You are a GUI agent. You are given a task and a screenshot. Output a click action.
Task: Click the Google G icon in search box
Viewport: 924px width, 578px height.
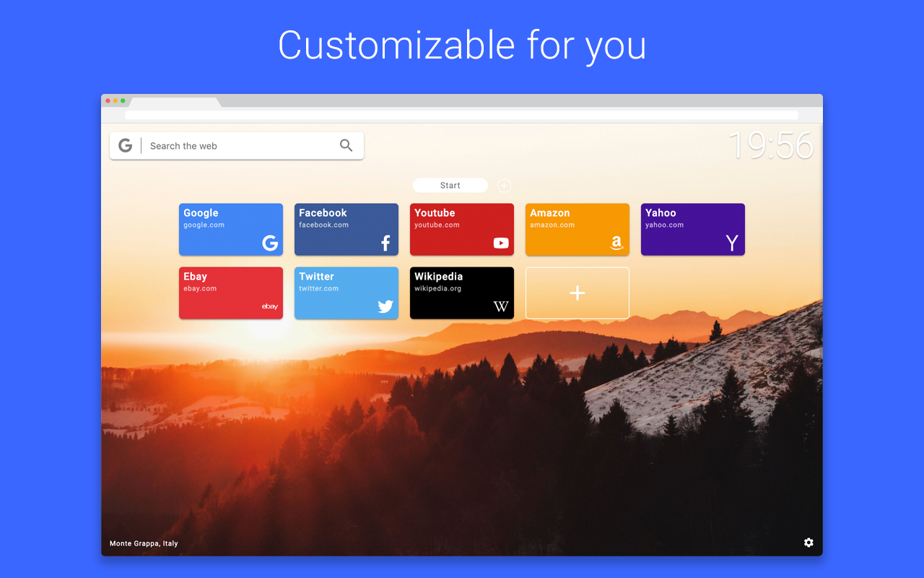click(126, 146)
